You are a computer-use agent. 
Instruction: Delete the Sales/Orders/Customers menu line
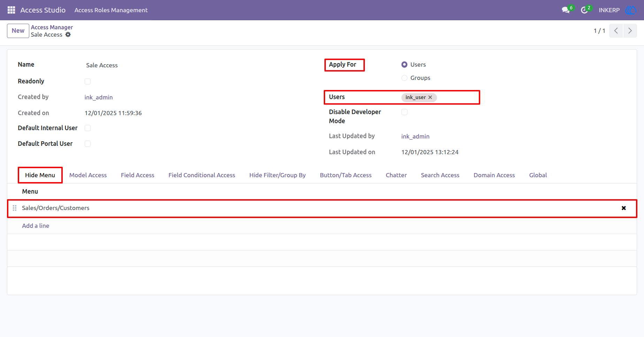[x=624, y=208]
